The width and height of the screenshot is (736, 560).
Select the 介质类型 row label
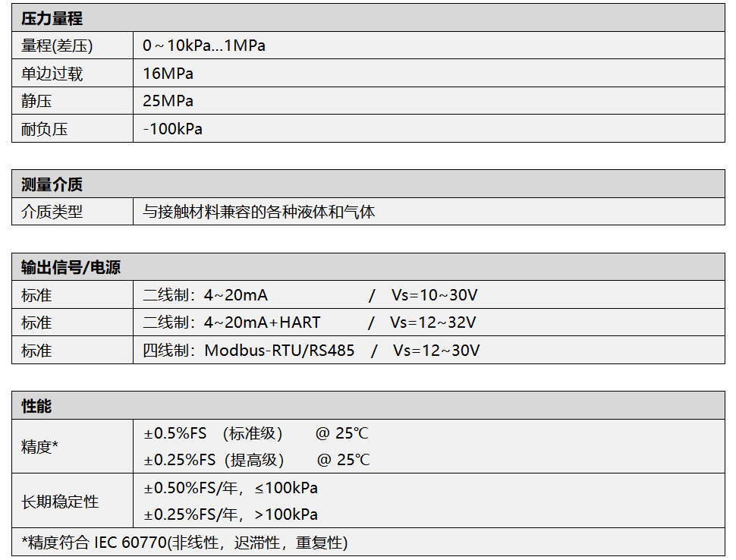point(52,212)
